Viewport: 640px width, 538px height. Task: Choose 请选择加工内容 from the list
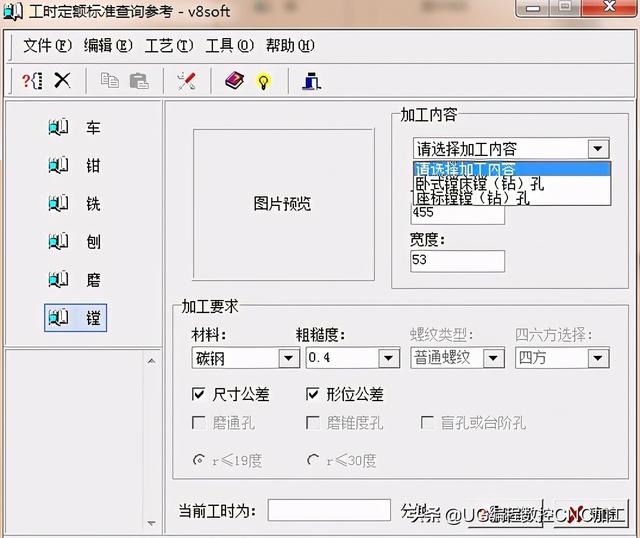tap(512, 169)
